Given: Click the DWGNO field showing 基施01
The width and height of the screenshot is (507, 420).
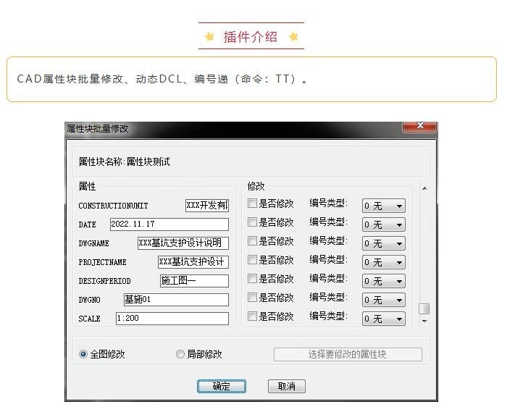Looking at the screenshot, I should (x=176, y=299).
